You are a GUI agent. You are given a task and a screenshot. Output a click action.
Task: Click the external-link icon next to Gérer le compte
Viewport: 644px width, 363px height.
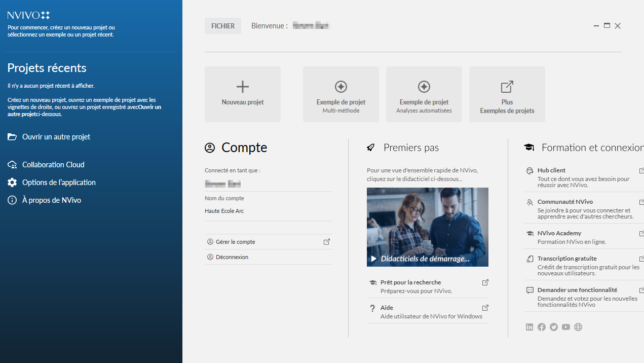coord(327,242)
